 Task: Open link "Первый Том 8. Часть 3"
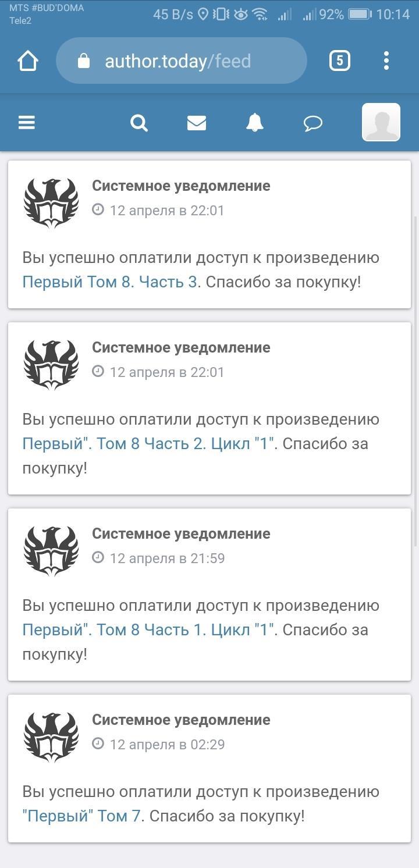coord(110,282)
